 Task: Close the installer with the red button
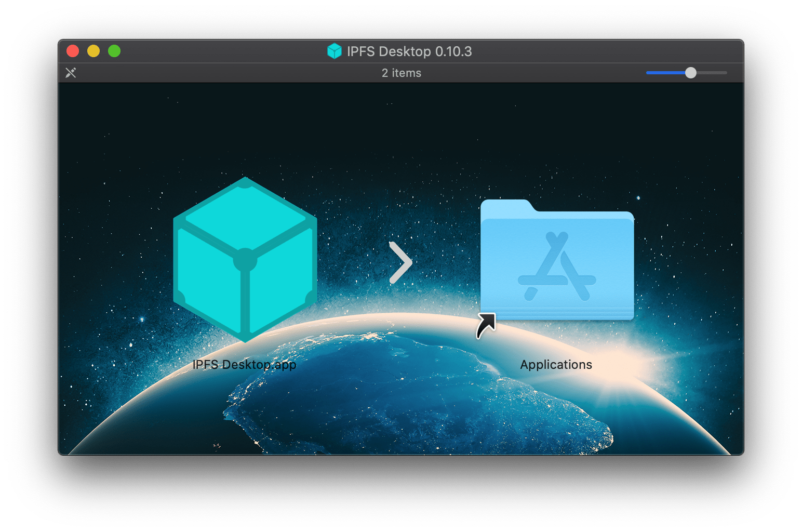[73, 51]
